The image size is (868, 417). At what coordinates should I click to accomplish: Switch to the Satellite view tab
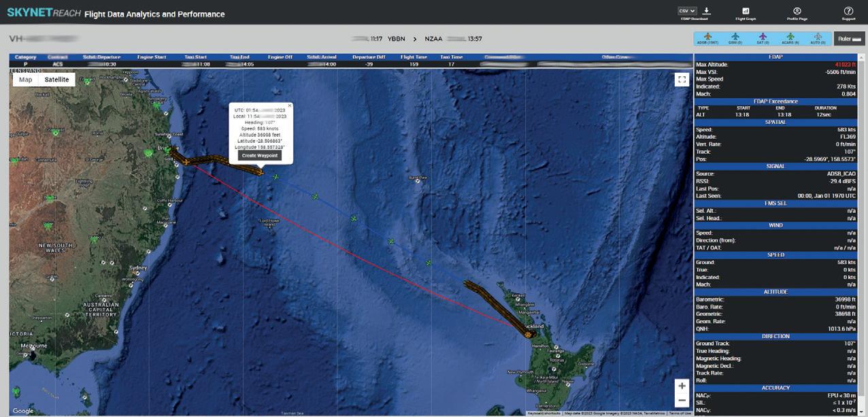pos(56,80)
